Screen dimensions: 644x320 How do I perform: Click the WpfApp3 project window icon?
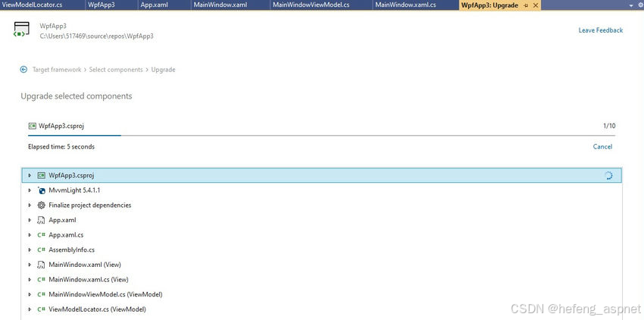[21, 30]
